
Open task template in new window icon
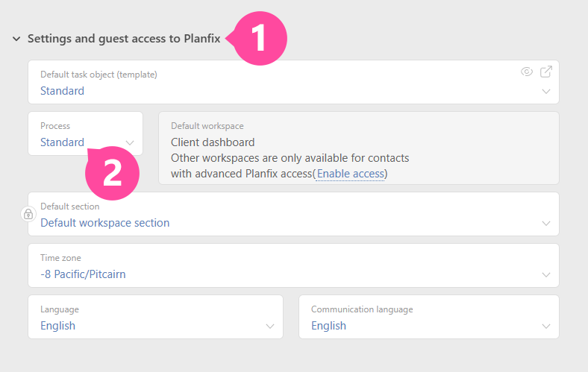coord(546,72)
